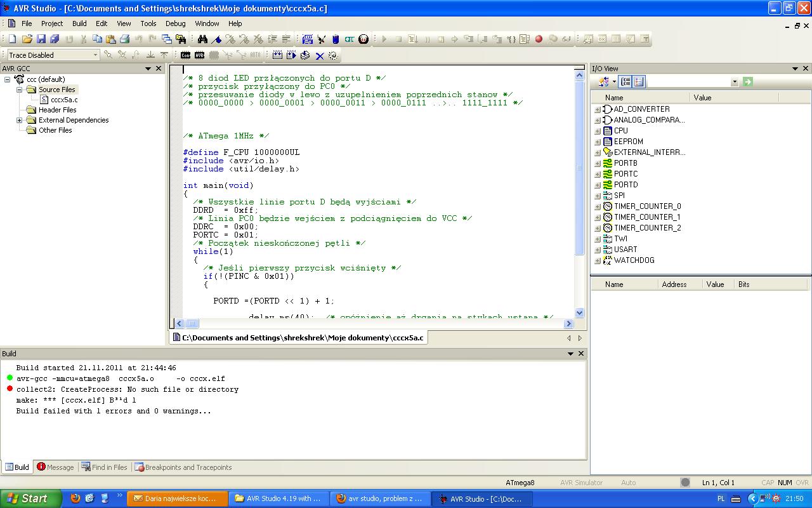This screenshot has height=508, width=812.
Task: Click the Copy toolbar icon
Action: 97,39
